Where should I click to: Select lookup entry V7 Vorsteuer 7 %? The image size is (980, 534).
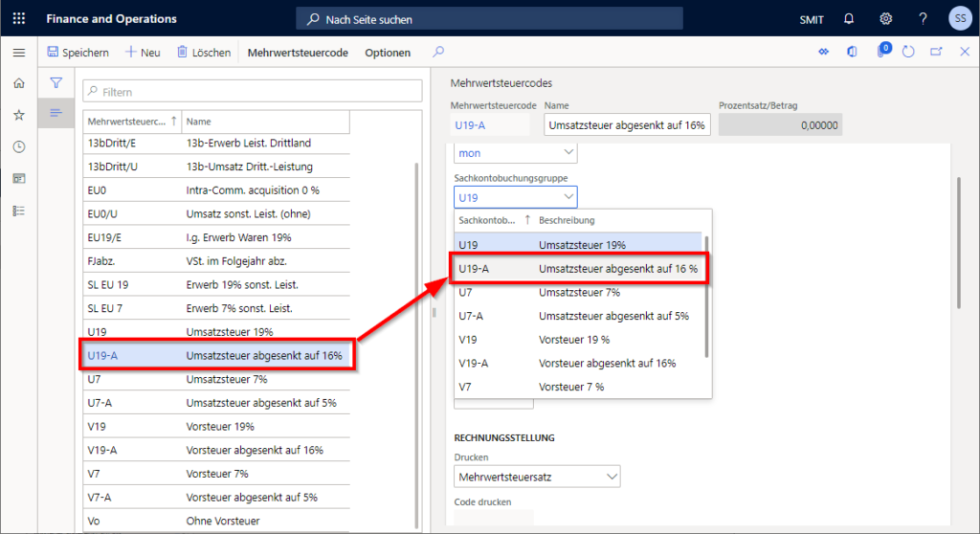[x=579, y=387]
